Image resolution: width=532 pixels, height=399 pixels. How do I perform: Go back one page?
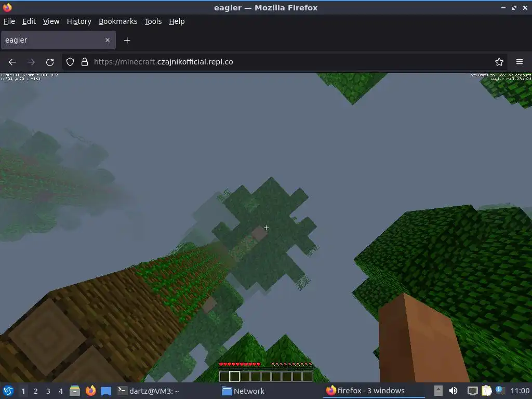pyautogui.click(x=12, y=62)
